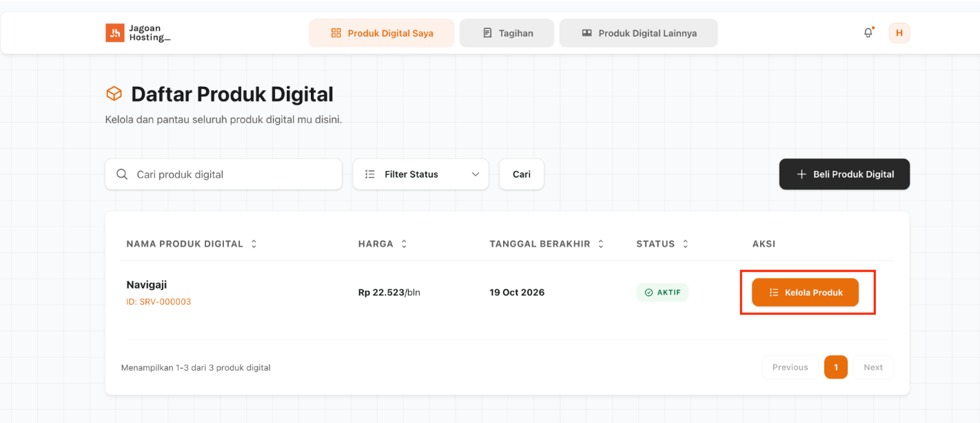Go to the Previous page
Image resolution: width=980 pixels, height=423 pixels.
point(790,367)
